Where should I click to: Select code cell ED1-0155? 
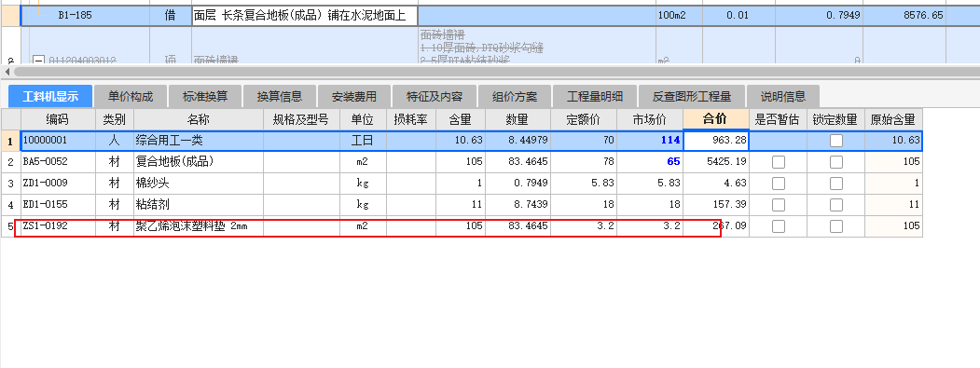(58, 204)
